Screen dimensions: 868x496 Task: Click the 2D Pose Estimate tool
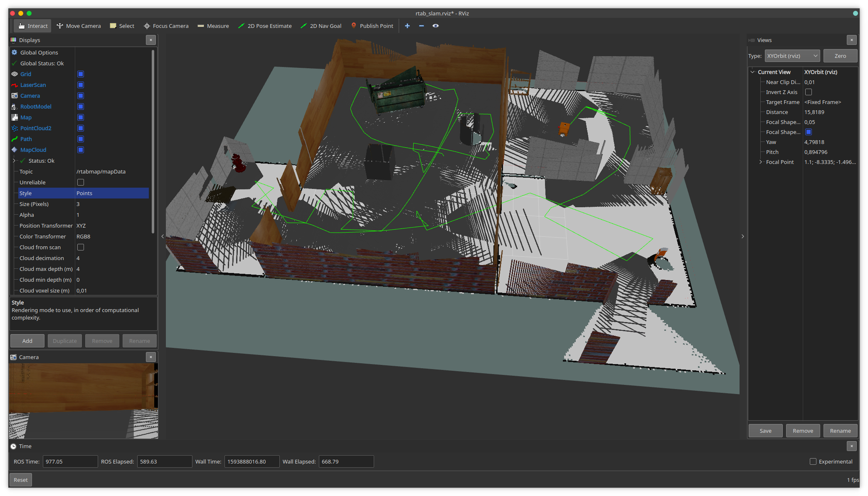[265, 26]
